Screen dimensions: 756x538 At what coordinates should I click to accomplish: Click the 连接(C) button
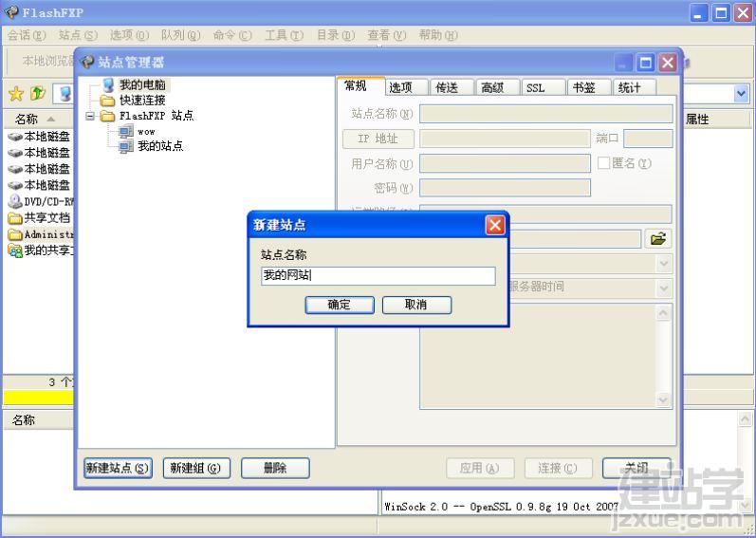point(558,468)
